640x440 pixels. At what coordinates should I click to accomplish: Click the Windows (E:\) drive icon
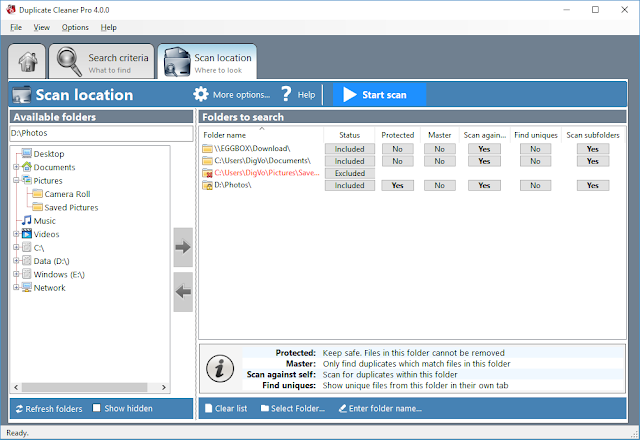pyautogui.click(x=27, y=274)
